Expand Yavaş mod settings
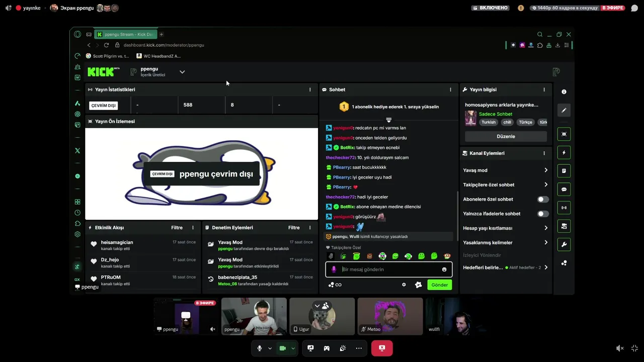The image size is (644, 362). coord(505,170)
